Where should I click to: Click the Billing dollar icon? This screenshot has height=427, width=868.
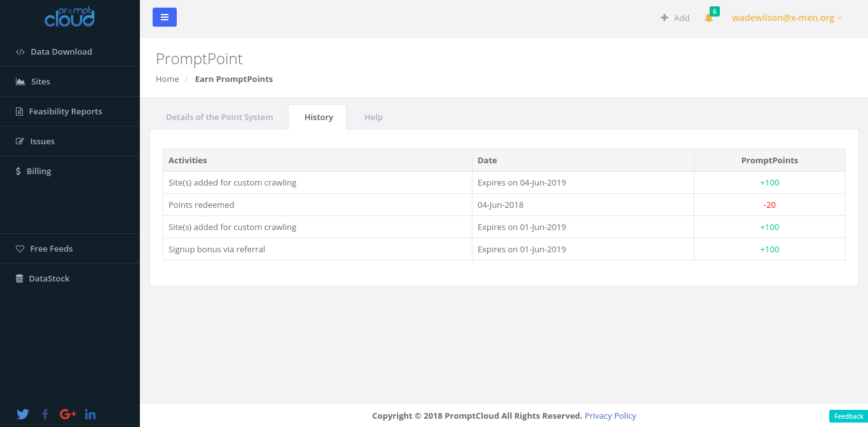(x=18, y=172)
